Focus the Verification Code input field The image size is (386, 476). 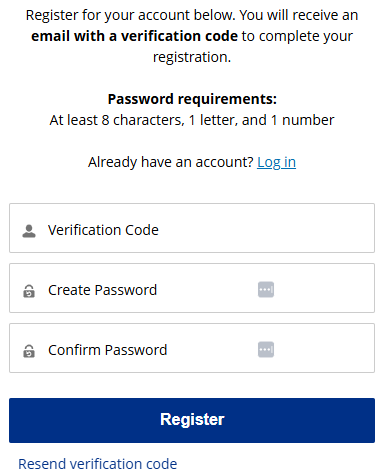tap(192, 228)
